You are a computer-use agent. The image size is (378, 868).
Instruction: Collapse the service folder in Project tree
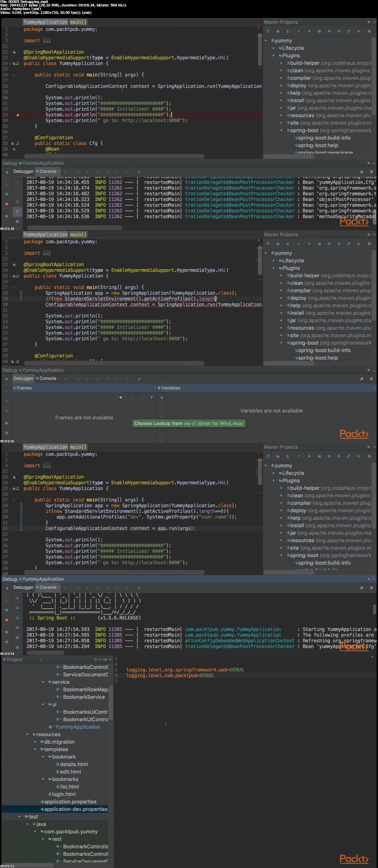pos(43,682)
